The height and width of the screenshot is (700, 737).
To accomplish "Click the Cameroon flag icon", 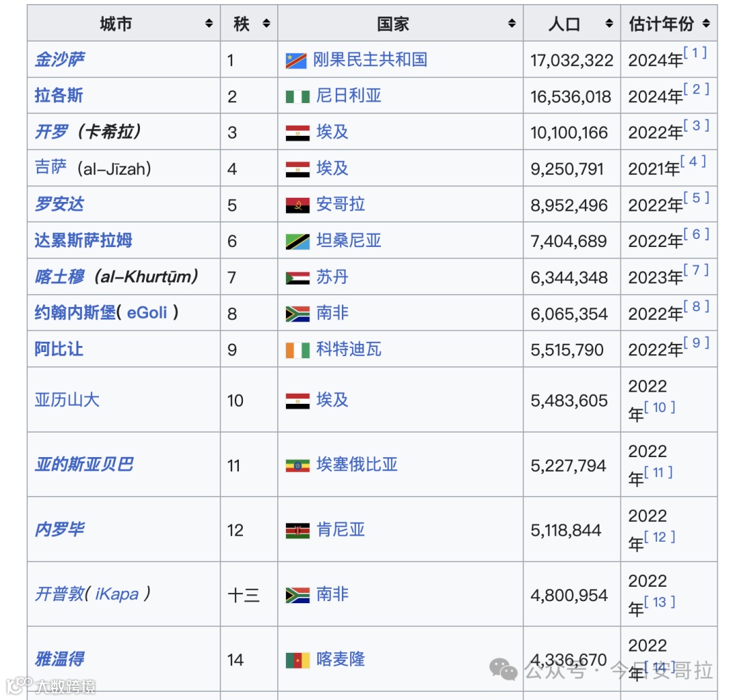I will (x=298, y=660).
